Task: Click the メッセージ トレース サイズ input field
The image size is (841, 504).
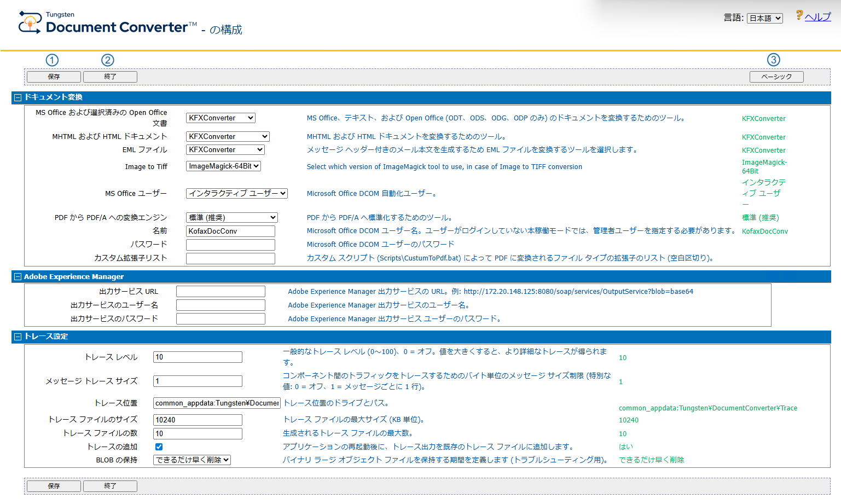Action: [198, 381]
